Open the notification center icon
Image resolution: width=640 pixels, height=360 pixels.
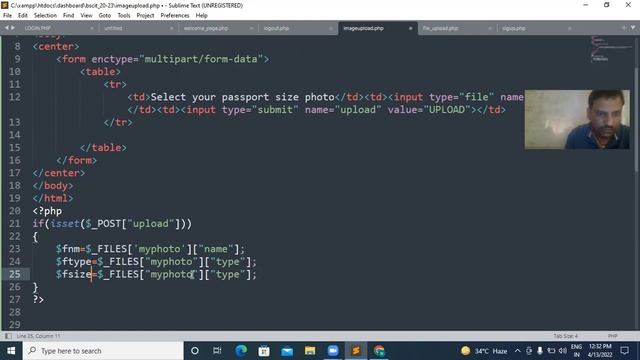click(x=624, y=351)
